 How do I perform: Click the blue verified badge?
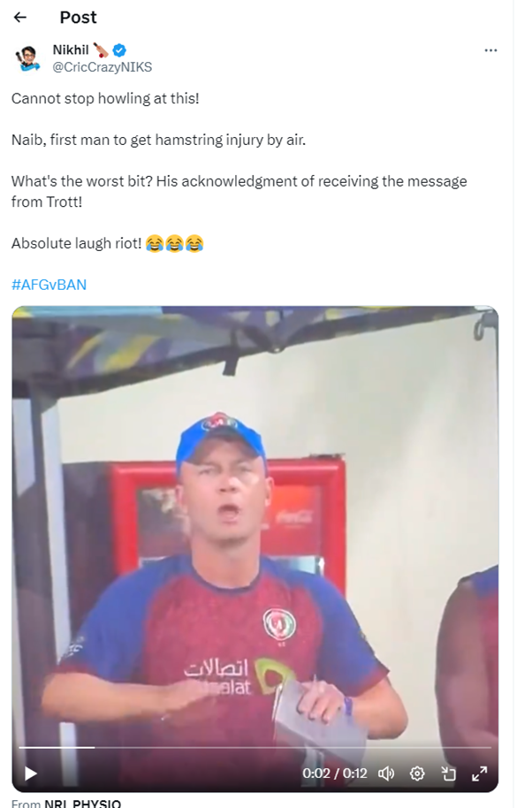point(120,50)
